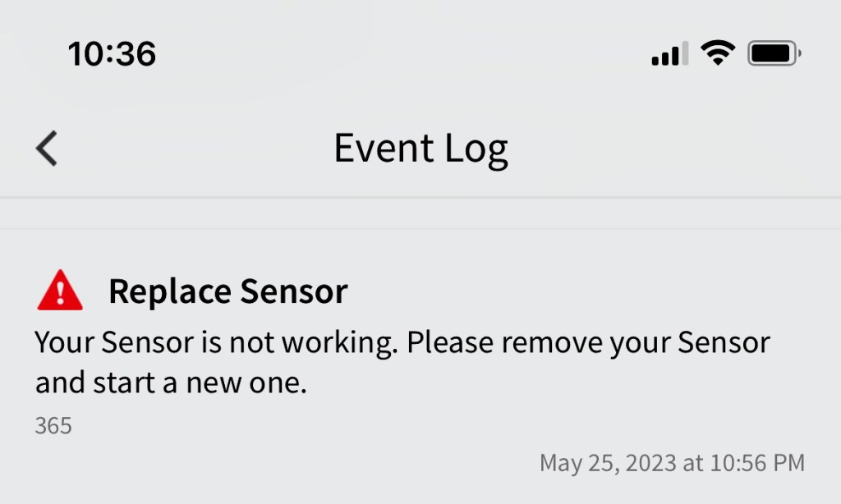This screenshot has width=841, height=504.
Task: Tap the "Please remove your Sensor" text
Action: click(x=588, y=342)
